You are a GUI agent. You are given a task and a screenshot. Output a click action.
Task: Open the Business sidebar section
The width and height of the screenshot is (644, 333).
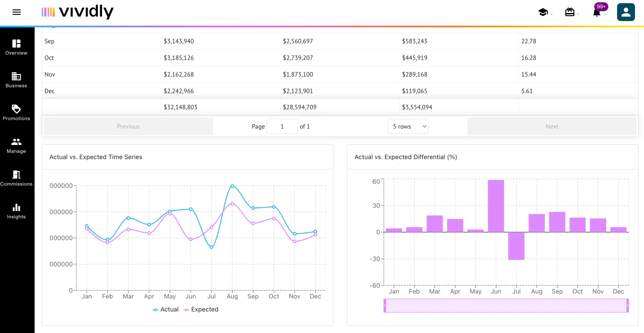click(x=17, y=80)
